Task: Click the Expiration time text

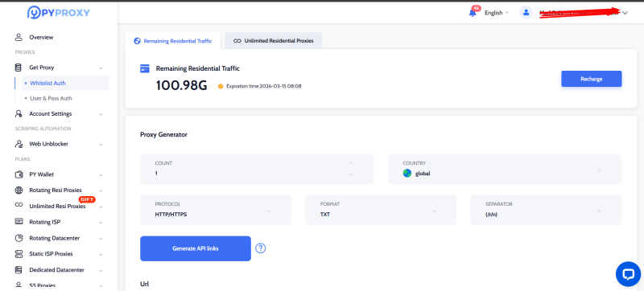Action: (264, 86)
